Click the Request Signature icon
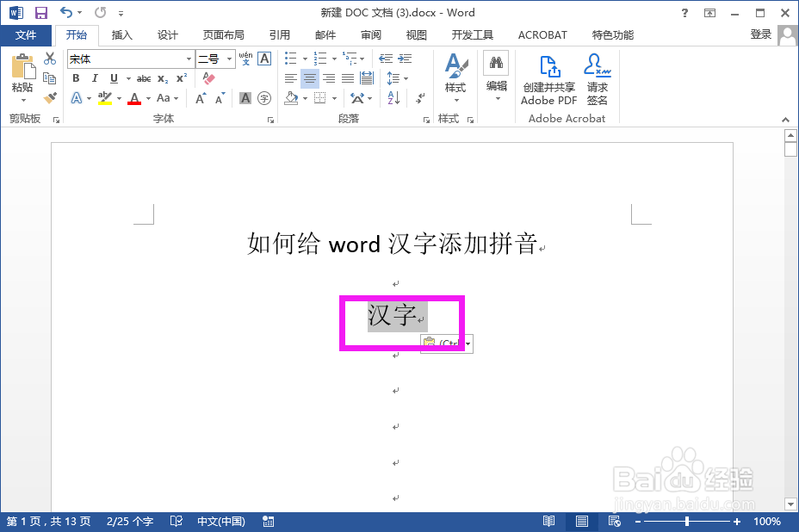 tap(598, 79)
